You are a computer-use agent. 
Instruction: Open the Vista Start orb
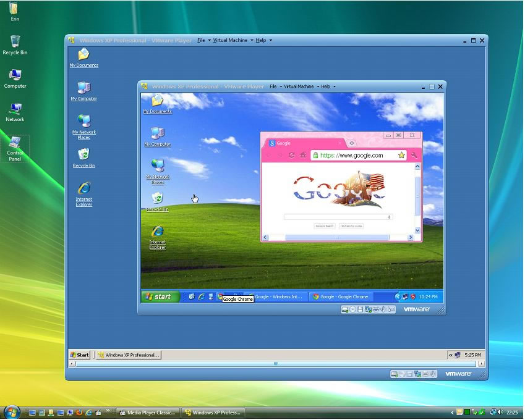(x=12, y=413)
